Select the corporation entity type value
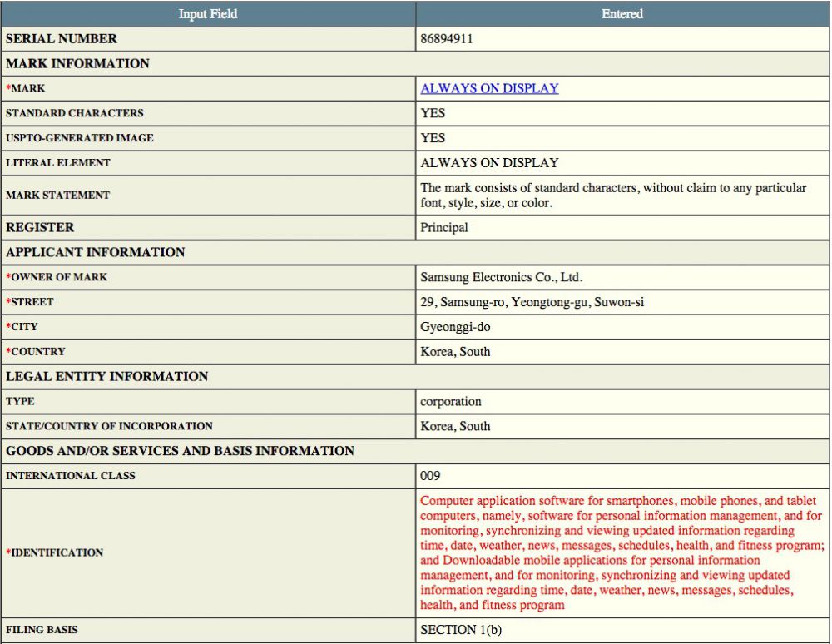This screenshot has height=644, width=832. click(451, 402)
